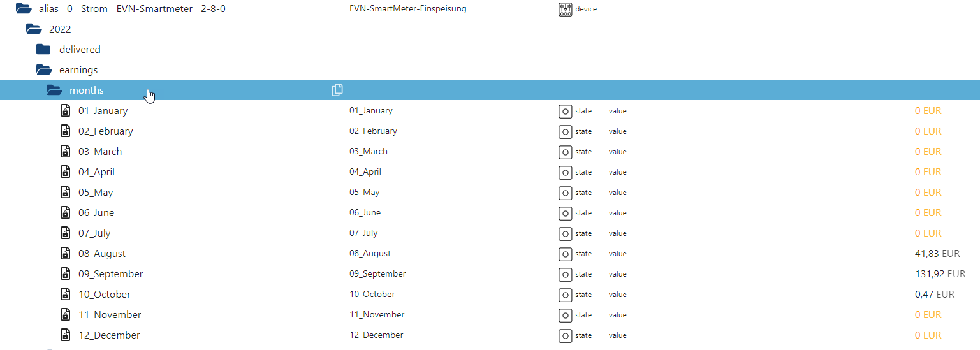Click the state icon in the 08_August row
This screenshot has height=350, width=980.
[x=565, y=254]
